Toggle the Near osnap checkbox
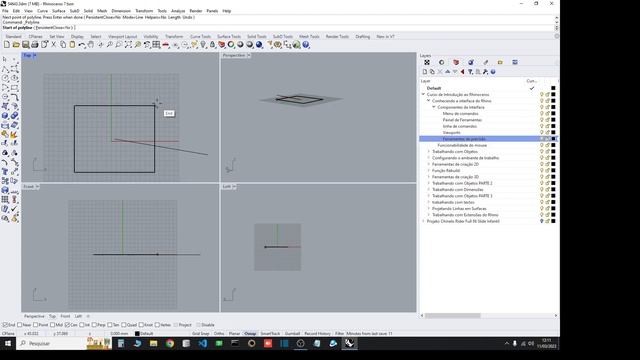The image size is (640, 360). pos(20,325)
